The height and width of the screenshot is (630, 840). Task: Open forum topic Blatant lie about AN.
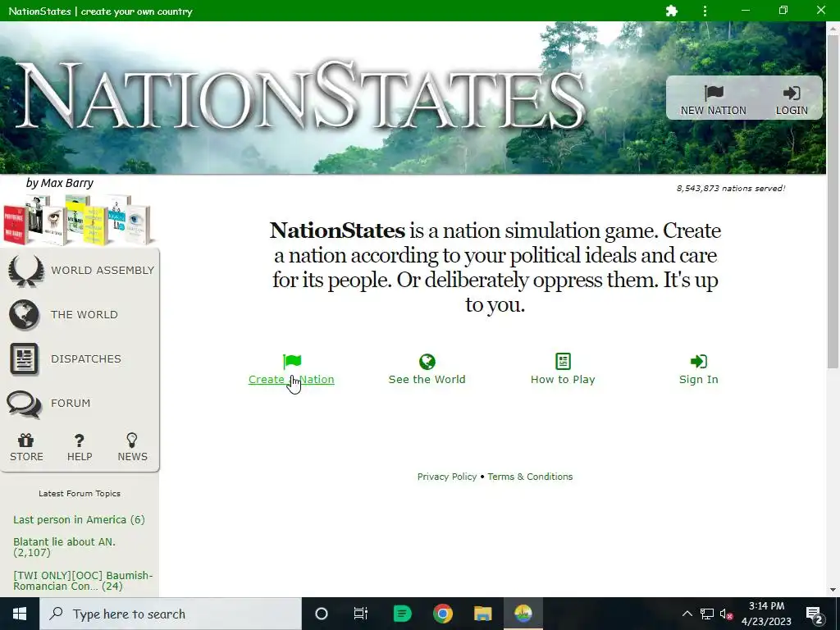(64, 547)
